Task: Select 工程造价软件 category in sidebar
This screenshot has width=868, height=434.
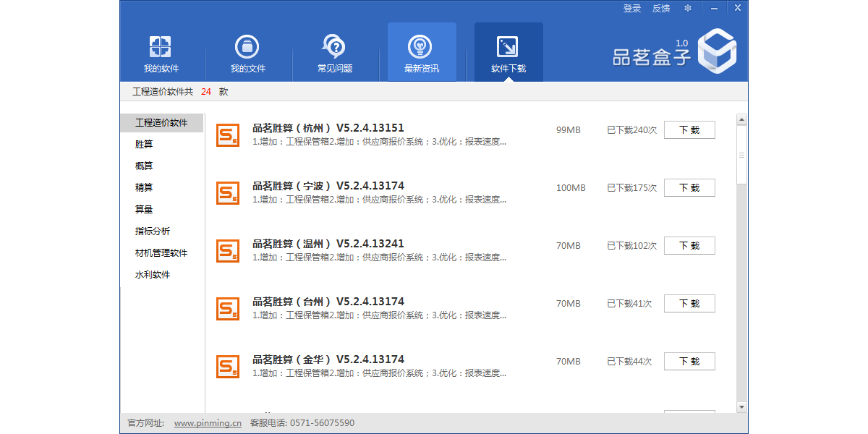Action: (161, 123)
